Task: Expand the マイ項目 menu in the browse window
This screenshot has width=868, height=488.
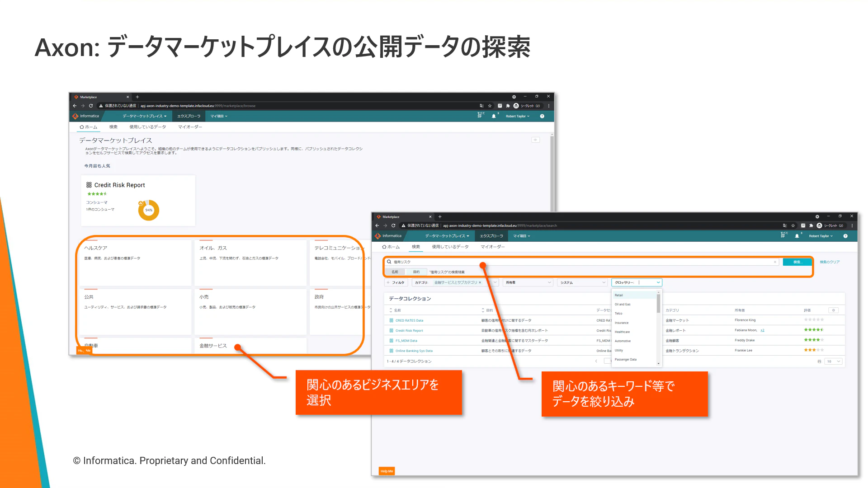Action: (x=219, y=116)
